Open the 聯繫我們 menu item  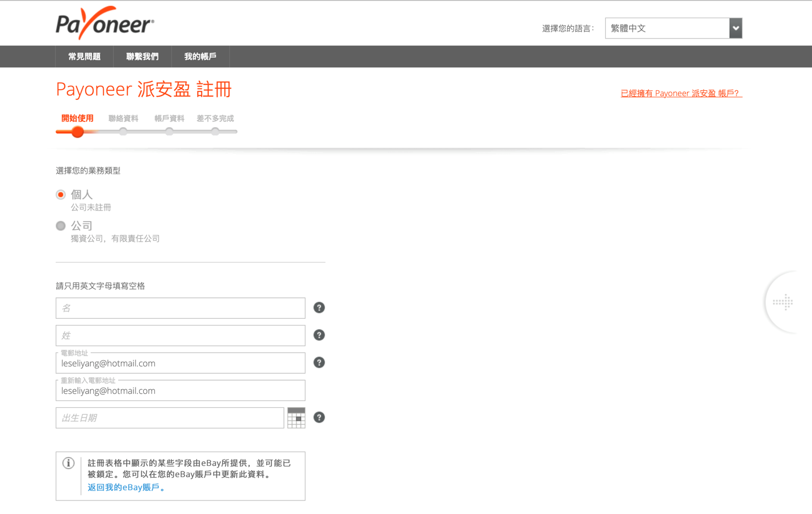pyautogui.click(x=143, y=57)
